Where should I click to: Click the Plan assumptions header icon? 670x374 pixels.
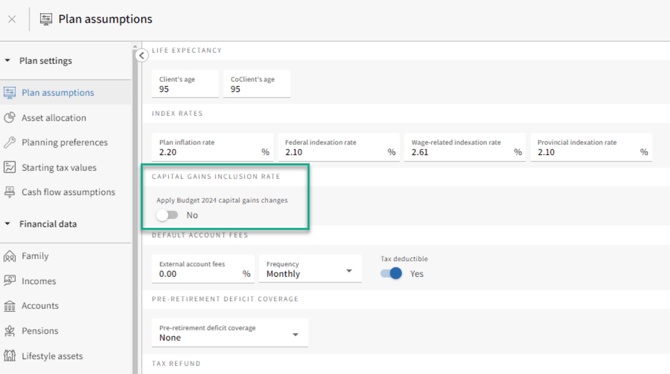[46, 19]
